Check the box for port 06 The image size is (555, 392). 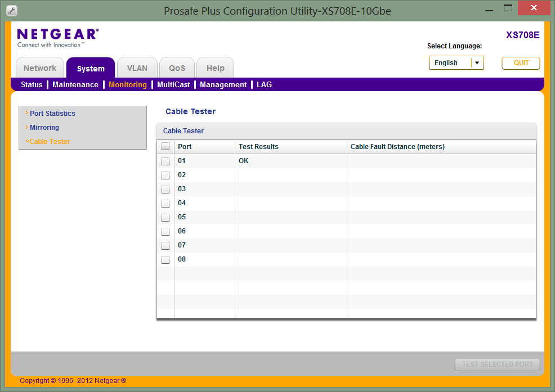coord(165,231)
